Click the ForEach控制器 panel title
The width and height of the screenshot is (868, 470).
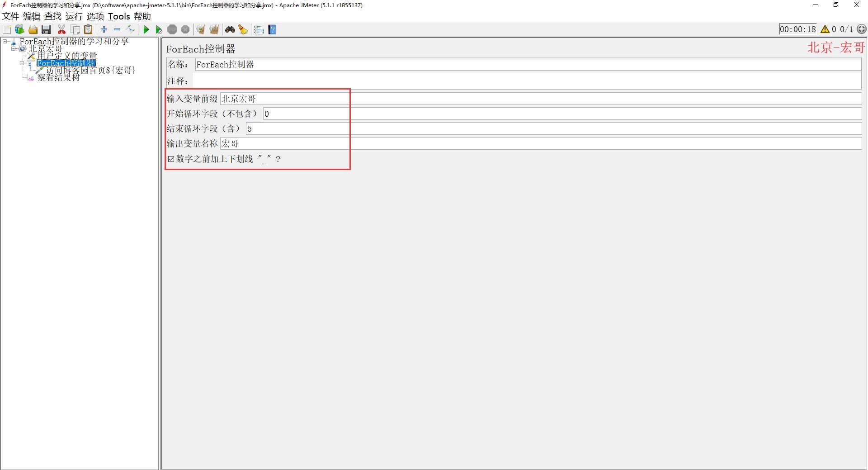pyautogui.click(x=201, y=49)
